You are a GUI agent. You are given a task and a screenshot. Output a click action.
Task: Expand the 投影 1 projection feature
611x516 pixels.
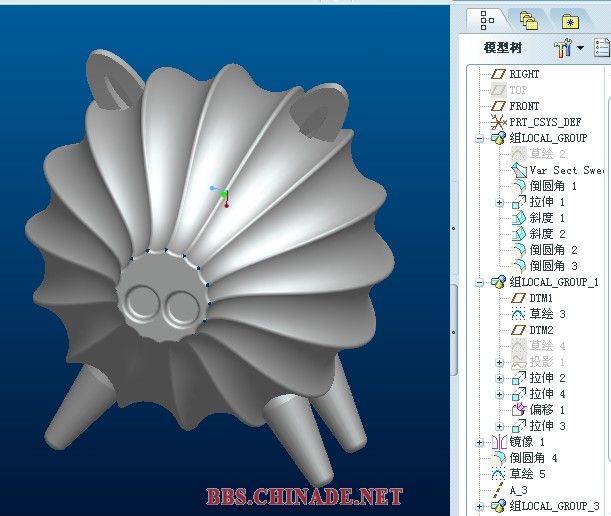pyautogui.click(x=500, y=362)
